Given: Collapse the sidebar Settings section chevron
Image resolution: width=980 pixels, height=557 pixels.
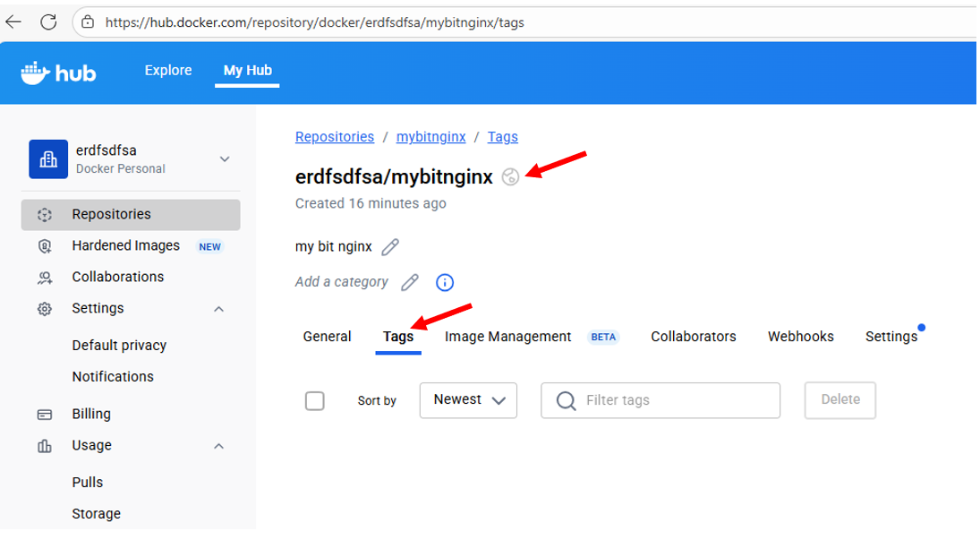Looking at the screenshot, I should 218,309.
